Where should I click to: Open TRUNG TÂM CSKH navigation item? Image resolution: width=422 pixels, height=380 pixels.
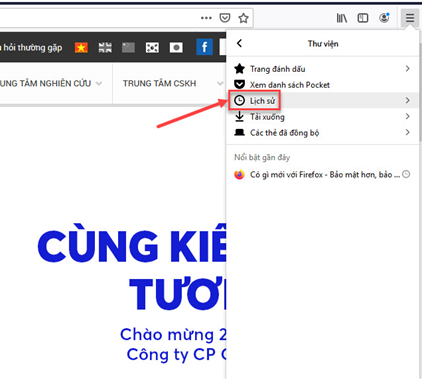[x=159, y=83]
